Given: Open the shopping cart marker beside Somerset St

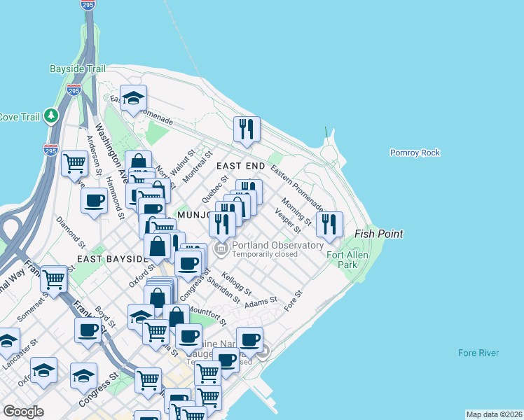Looking at the screenshot, I should [x=54, y=280].
